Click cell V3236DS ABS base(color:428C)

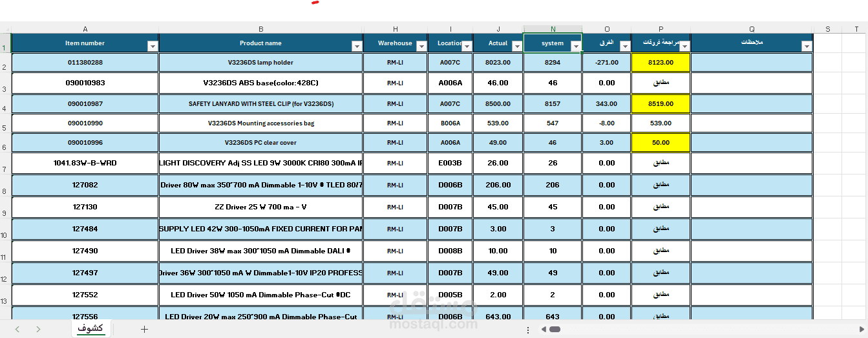click(x=261, y=83)
